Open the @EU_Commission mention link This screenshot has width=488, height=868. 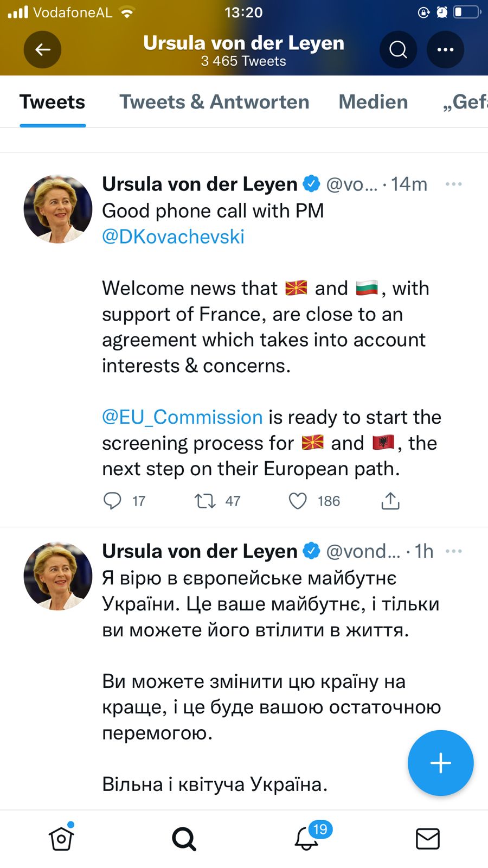pyautogui.click(x=182, y=417)
